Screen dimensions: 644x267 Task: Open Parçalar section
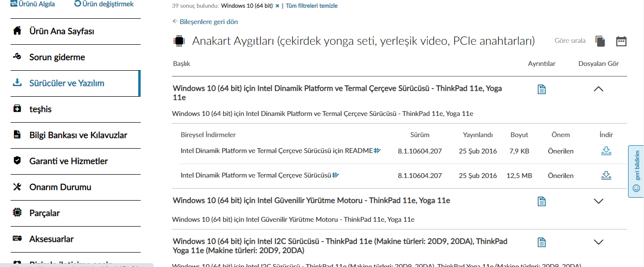click(x=44, y=213)
